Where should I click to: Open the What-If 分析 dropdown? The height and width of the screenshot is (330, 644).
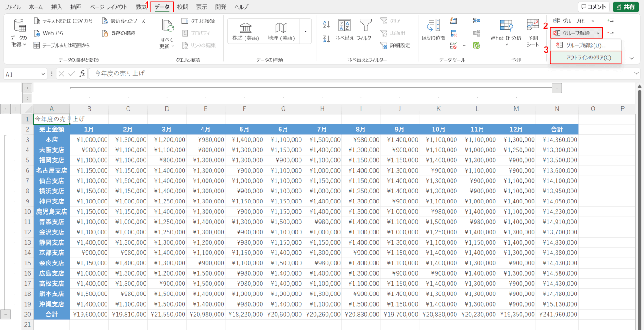coord(506,44)
